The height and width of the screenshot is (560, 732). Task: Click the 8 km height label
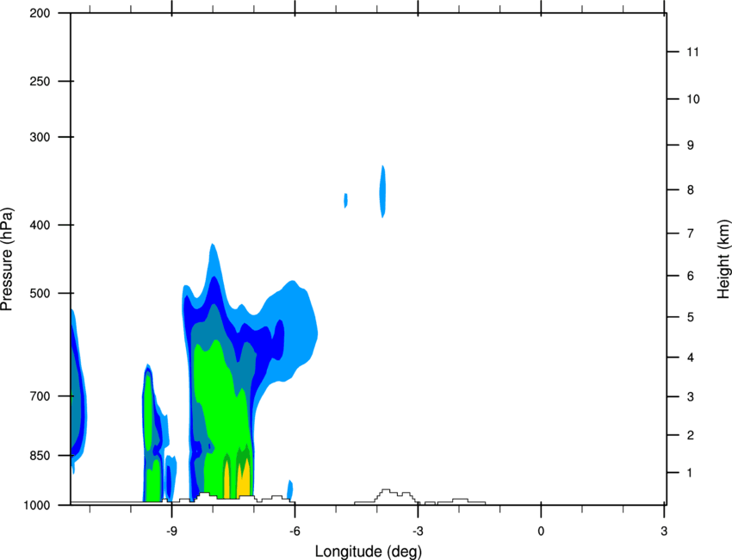point(691,190)
